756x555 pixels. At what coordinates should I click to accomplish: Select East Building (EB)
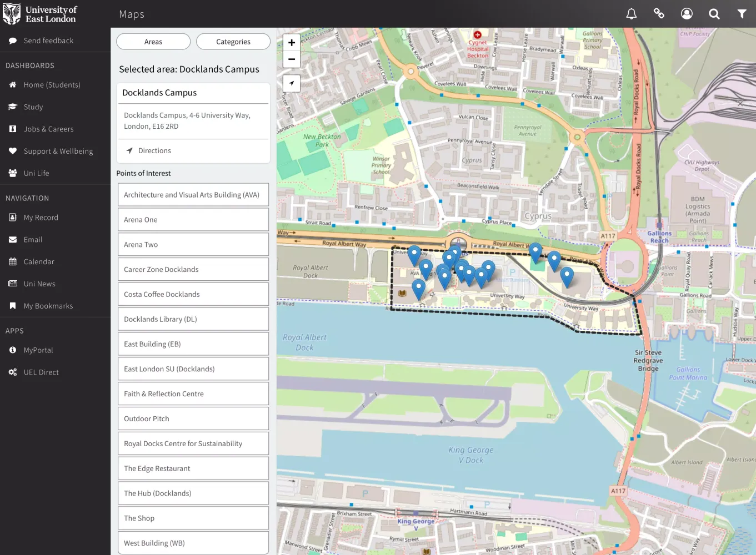193,344
